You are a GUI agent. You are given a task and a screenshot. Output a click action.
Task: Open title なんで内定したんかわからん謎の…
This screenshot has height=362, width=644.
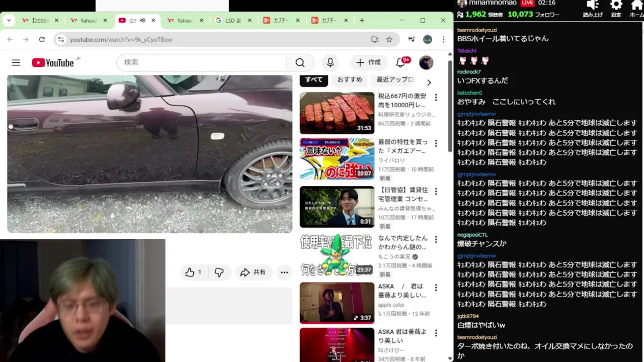403,242
